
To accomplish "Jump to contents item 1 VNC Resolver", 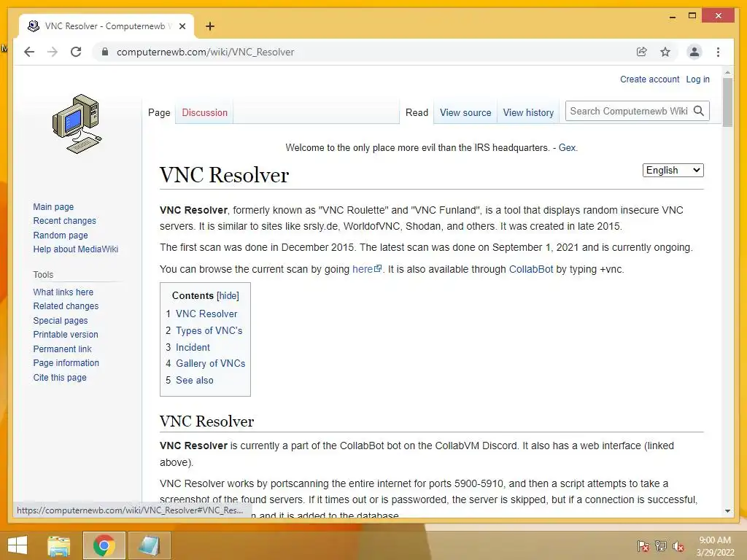I will (x=201, y=314).
